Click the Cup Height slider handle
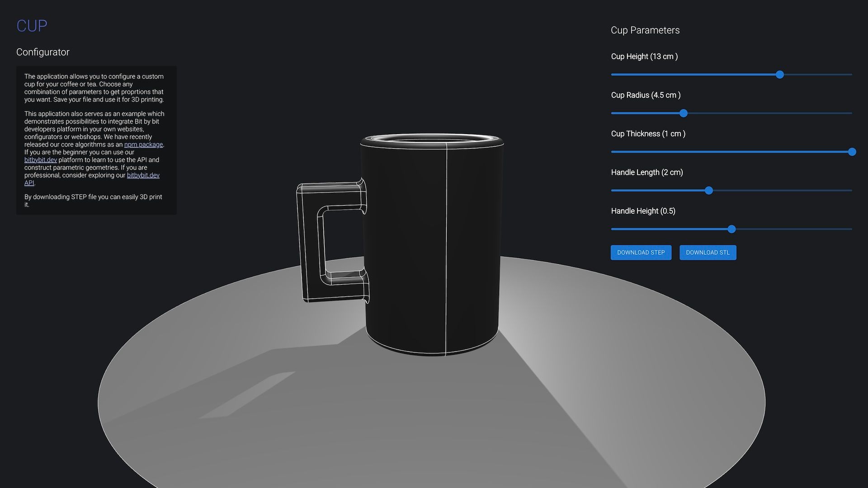 (x=779, y=75)
